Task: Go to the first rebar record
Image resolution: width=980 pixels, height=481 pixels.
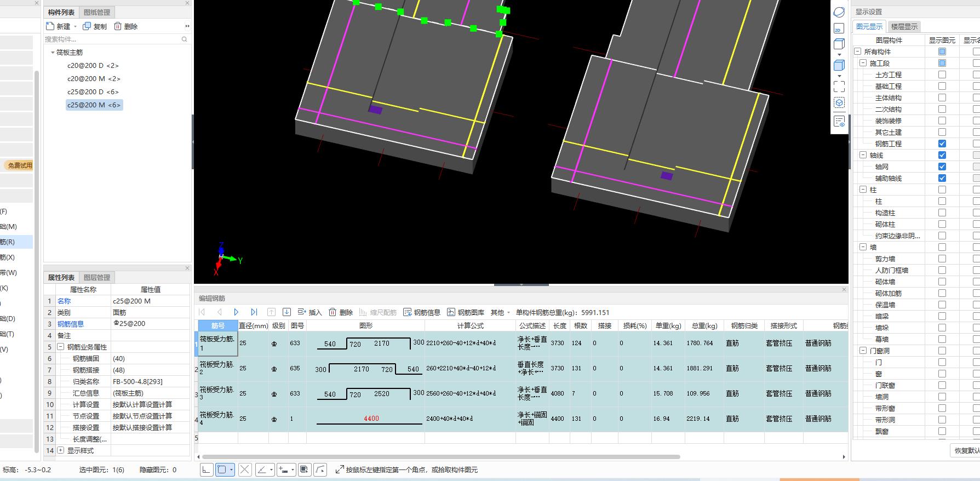Action: point(202,312)
